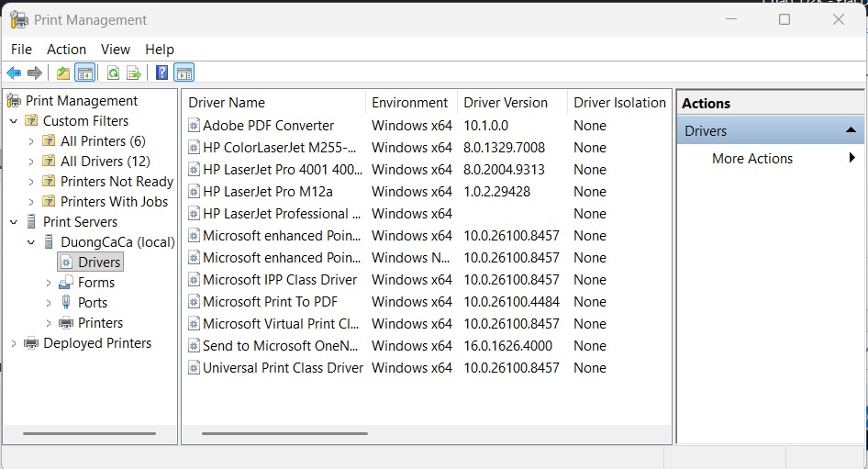
Task: Click the Ports tree node icon
Action: coord(66,302)
